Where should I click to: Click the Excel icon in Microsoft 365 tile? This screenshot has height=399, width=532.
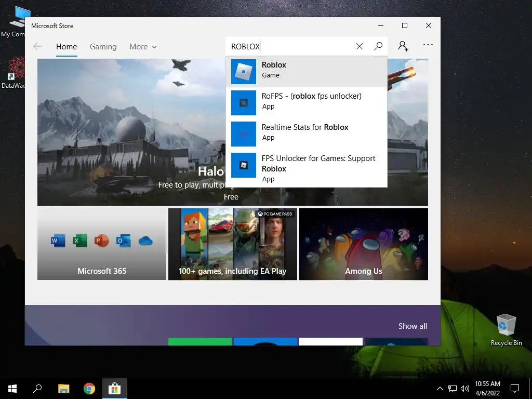click(79, 241)
